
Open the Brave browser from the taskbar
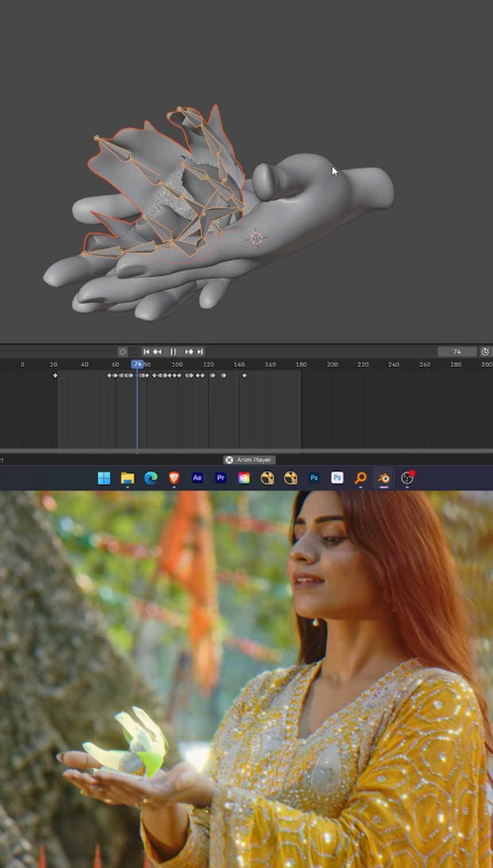[x=174, y=478]
